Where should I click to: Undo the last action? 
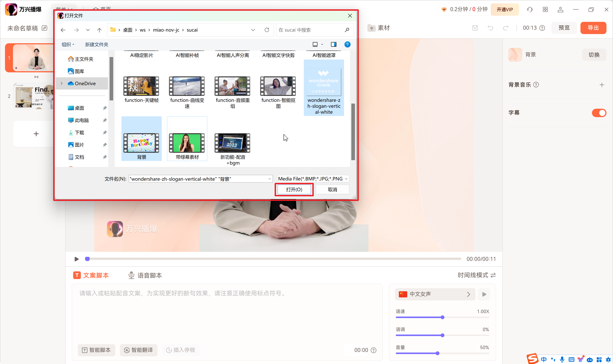tap(490, 28)
